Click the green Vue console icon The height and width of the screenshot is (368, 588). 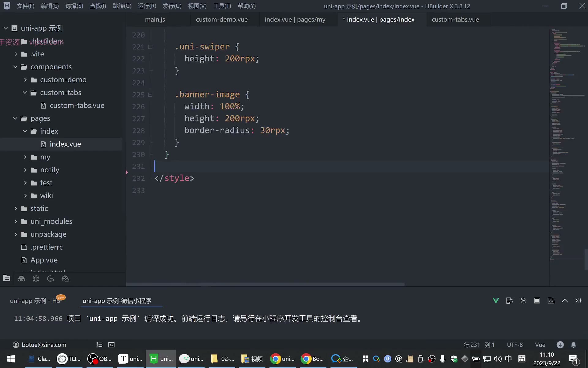(x=496, y=301)
